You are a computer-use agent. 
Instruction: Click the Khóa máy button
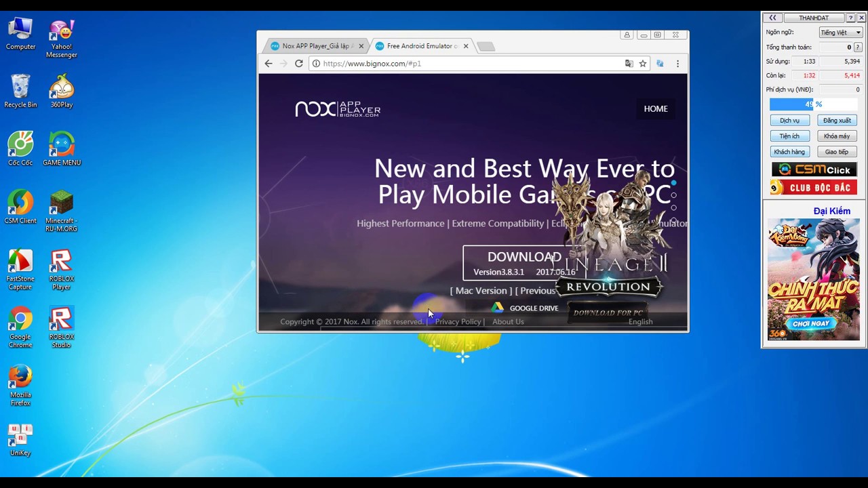coord(837,136)
